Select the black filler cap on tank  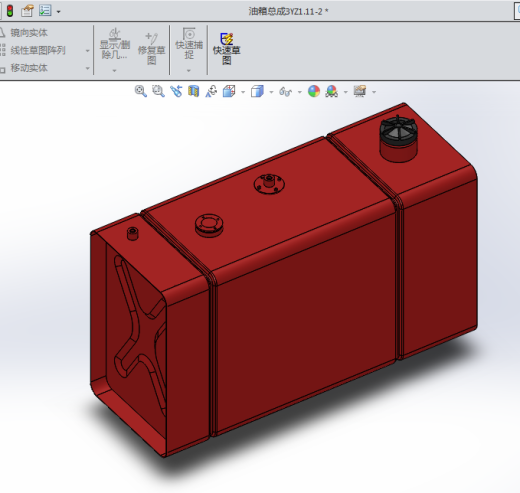[398, 130]
